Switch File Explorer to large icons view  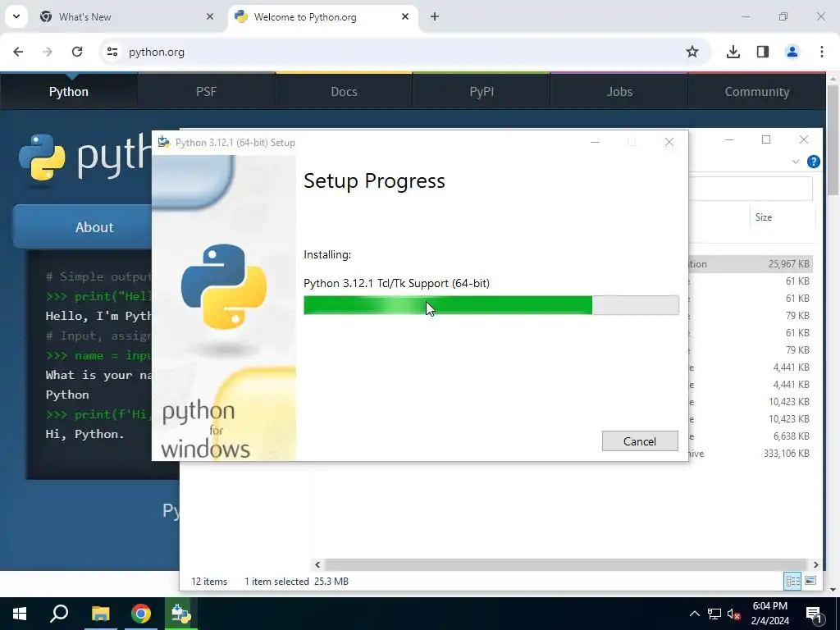point(810,581)
